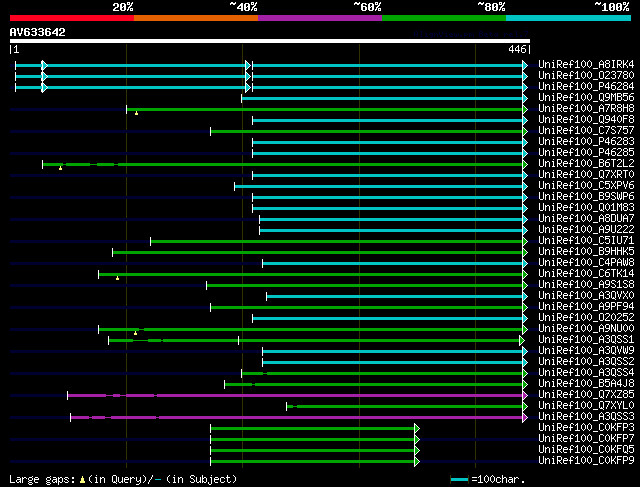640x487 pixels.
Task: Click the cyan ~100% identity legend segment
Action: [569, 18]
